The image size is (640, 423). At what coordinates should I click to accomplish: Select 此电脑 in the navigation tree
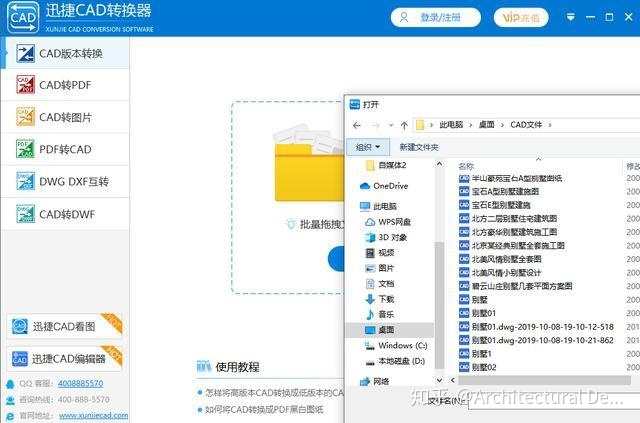coord(378,207)
